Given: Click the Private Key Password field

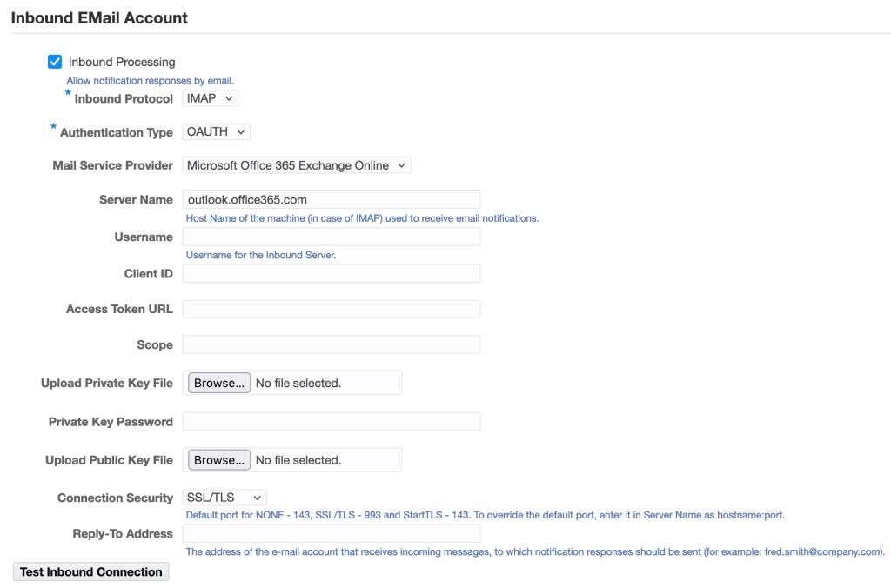Looking at the screenshot, I should tap(331, 421).
